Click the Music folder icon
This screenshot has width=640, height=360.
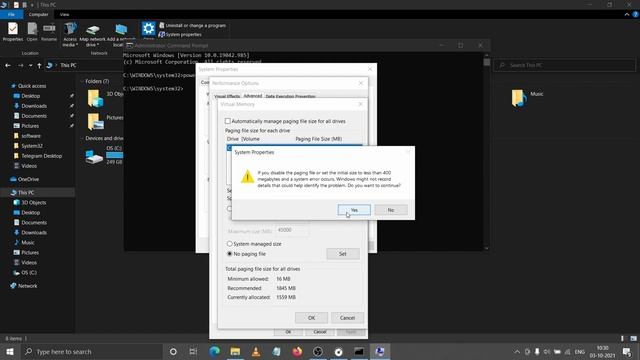coord(519,98)
